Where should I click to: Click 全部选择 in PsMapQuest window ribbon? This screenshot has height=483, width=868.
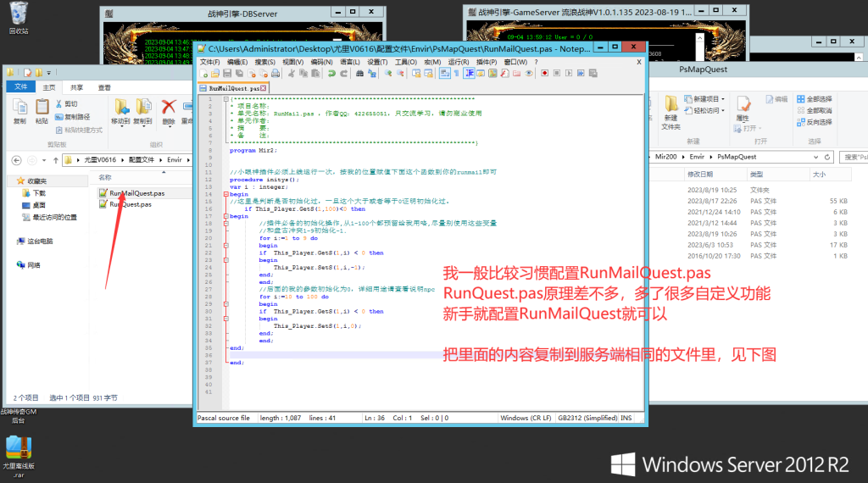[815, 99]
